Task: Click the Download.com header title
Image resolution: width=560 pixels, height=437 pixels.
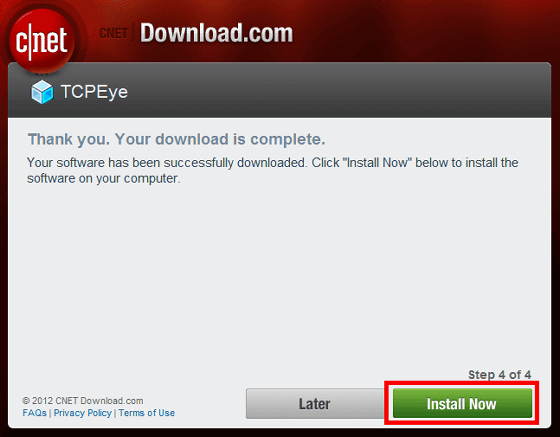Action: click(216, 33)
